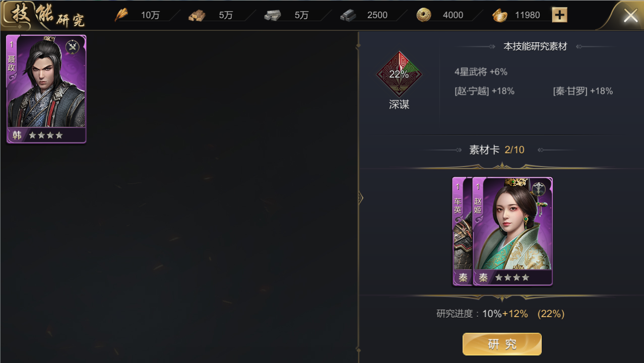Click the 研究 research button
This screenshot has width=644, height=363.
pos(502,344)
